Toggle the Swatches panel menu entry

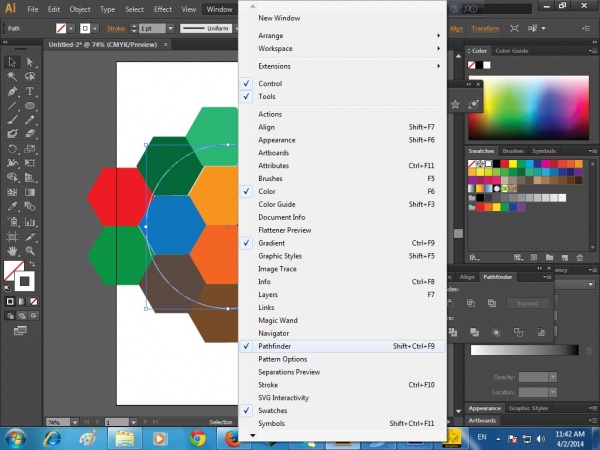pos(273,411)
